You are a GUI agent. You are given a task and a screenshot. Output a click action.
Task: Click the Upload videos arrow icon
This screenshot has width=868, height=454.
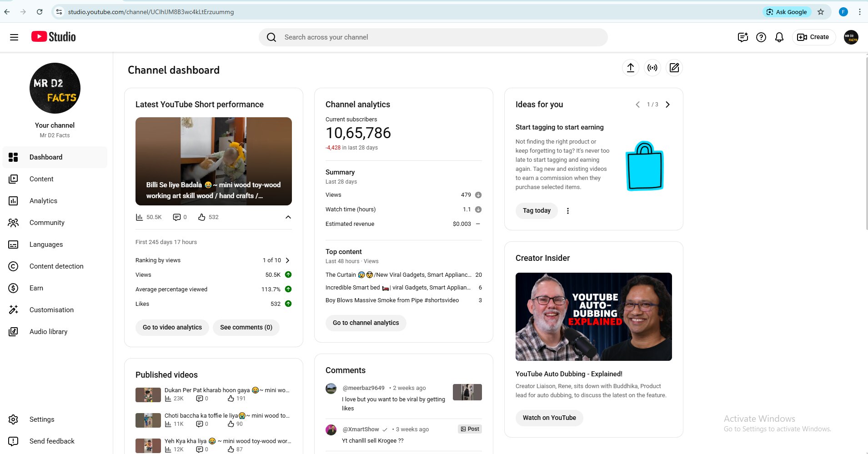click(630, 68)
